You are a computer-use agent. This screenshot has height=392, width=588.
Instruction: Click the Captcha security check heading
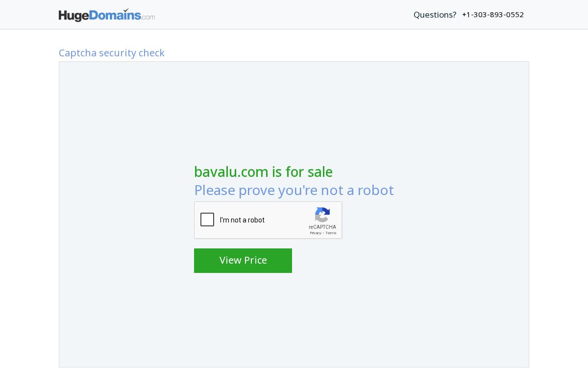coord(112,53)
